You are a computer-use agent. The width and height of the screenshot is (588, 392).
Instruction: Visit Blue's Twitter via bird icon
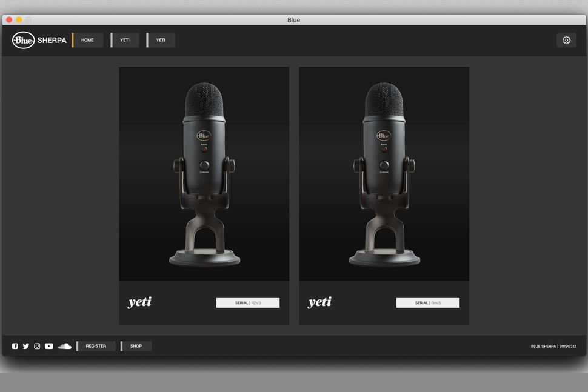pos(26,346)
